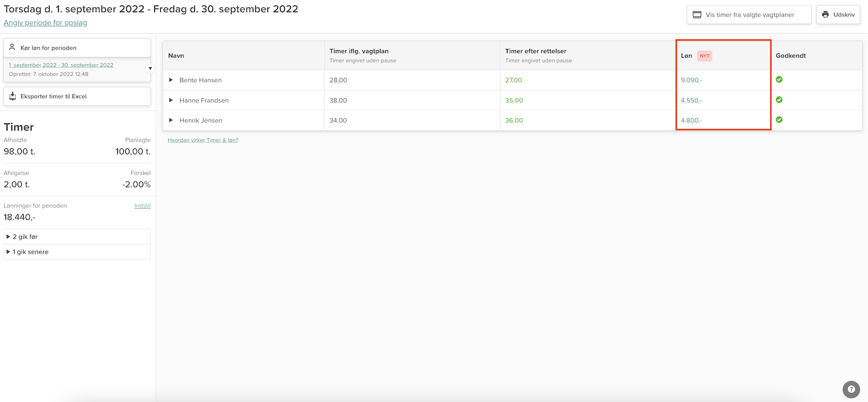Click the Indstil link for salaries

(x=142, y=206)
